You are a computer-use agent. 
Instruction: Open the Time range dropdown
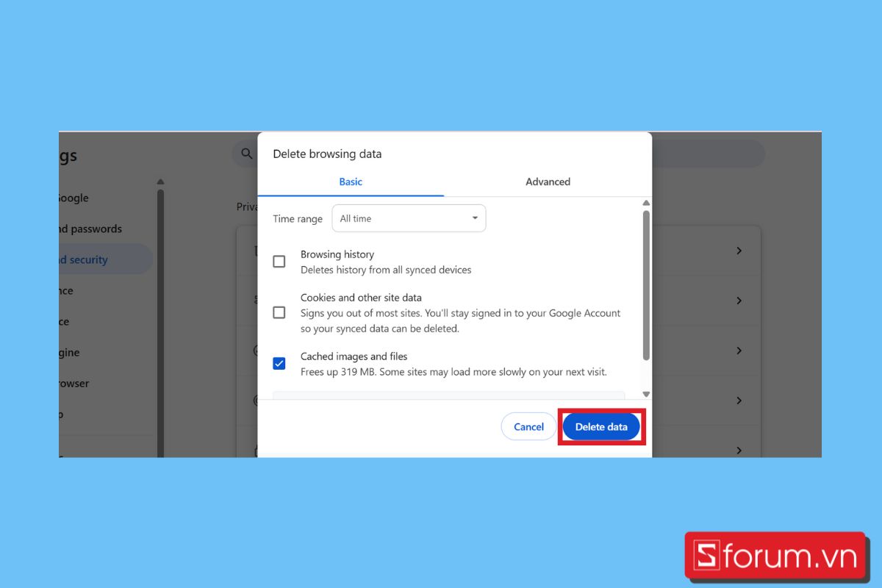point(409,218)
